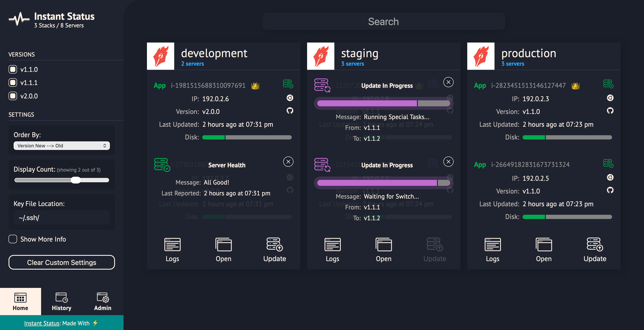Open the Order By dropdown
The image size is (644, 330).
[62, 146]
